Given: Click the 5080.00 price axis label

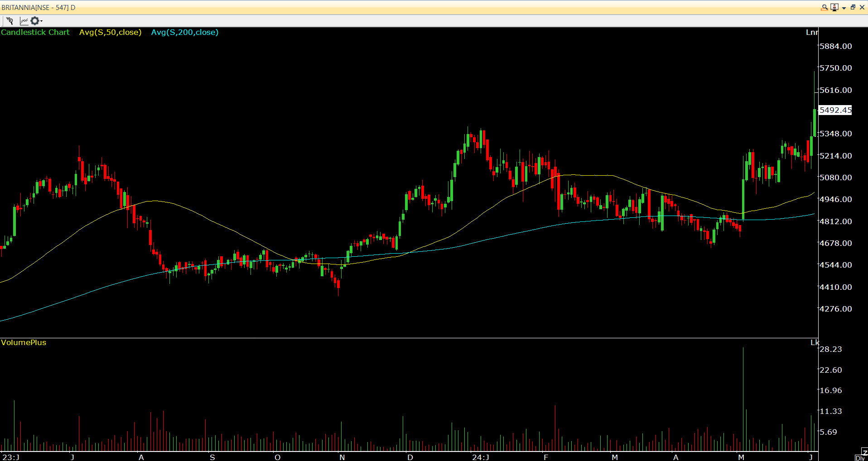Looking at the screenshot, I should [x=836, y=178].
